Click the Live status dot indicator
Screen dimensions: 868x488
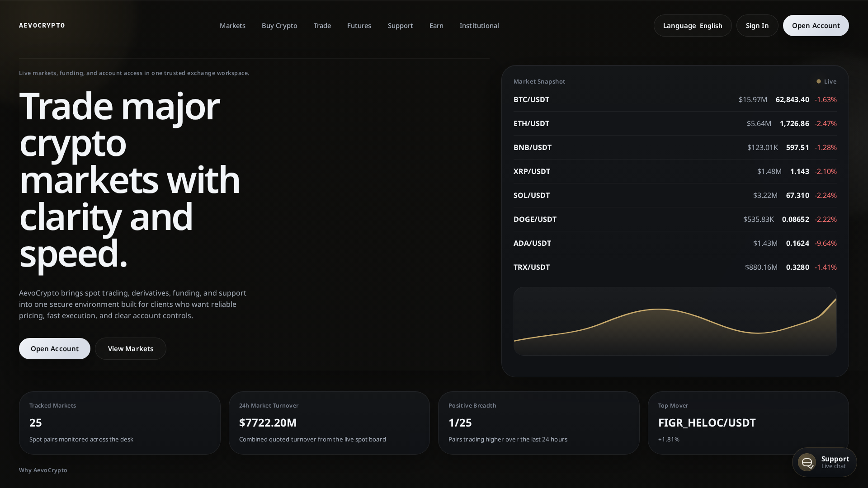(x=818, y=81)
